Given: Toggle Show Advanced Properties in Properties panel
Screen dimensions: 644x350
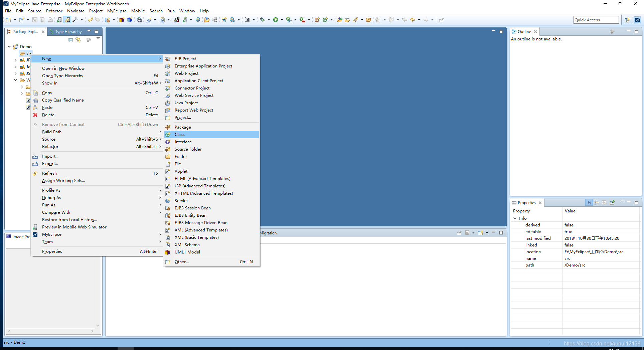Looking at the screenshot, I should [x=597, y=202].
